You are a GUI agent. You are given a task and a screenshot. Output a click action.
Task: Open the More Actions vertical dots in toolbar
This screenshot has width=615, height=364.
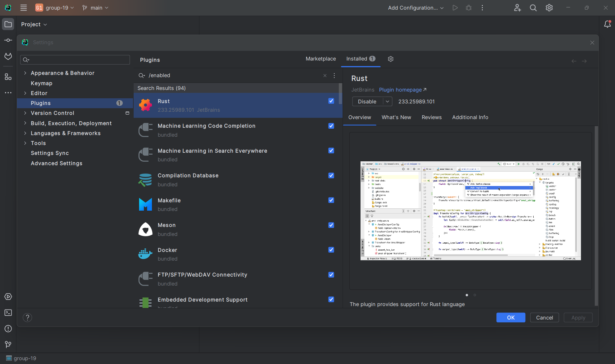[482, 8]
